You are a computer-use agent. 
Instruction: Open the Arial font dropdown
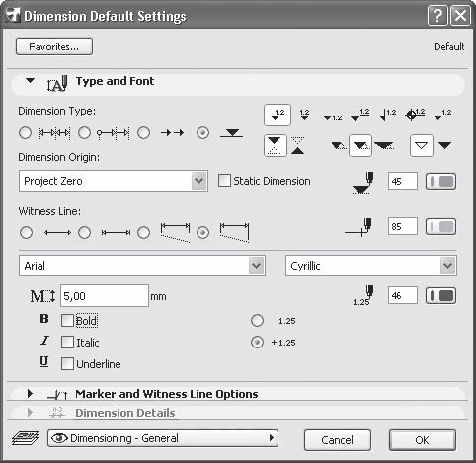point(142,266)
